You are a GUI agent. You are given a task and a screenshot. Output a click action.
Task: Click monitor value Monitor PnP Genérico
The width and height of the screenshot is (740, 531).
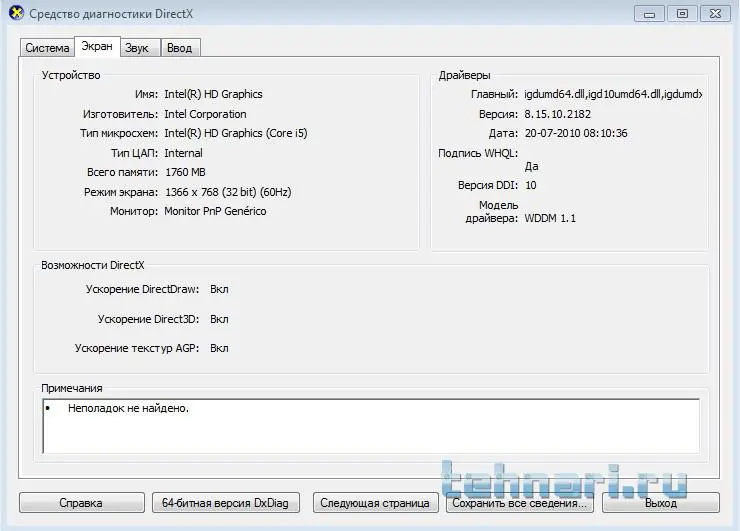click(215, 211)
